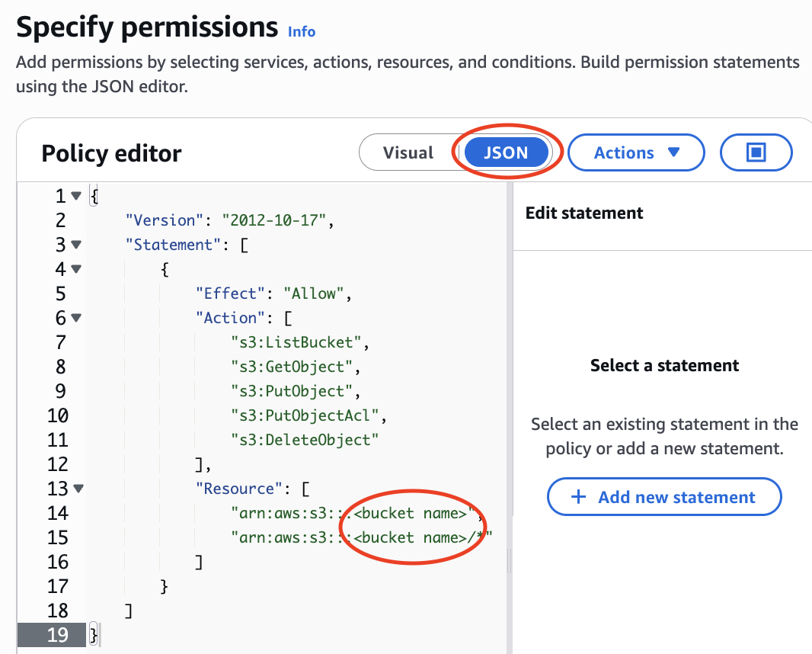This screenshot has height=654, width=812.
Task: Click the Edit statement panel header
Action: (x=584, y=213)
